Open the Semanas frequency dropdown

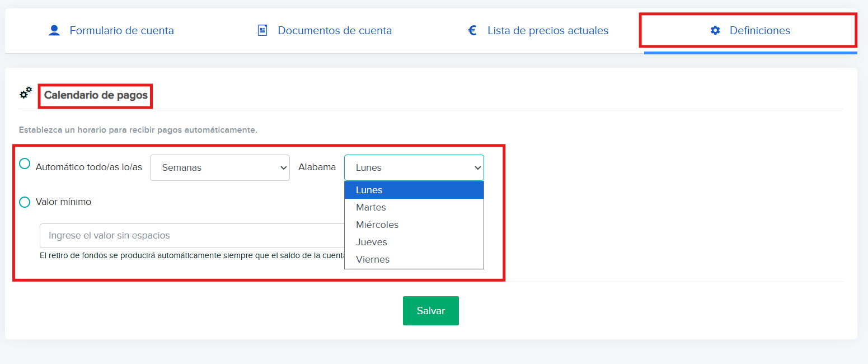(219, 167)
